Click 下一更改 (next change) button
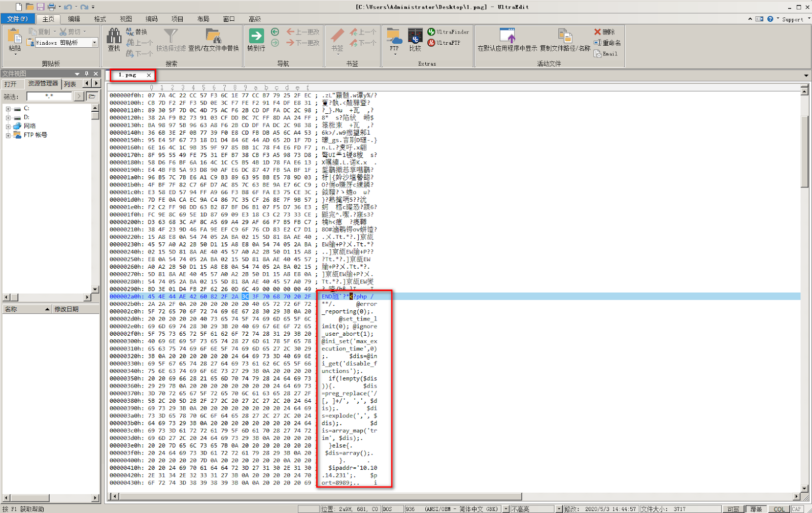The height and width of the screenshot is (513, 812). 303,43
